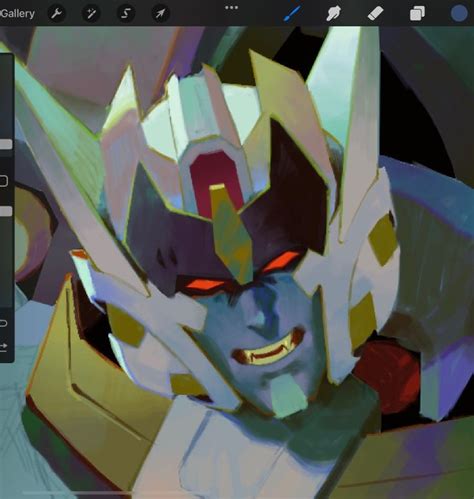Activate the Transform arrow tool
The width and height of the screenshot is (474, 499).
pyautogui.click(x=160, y=14)
